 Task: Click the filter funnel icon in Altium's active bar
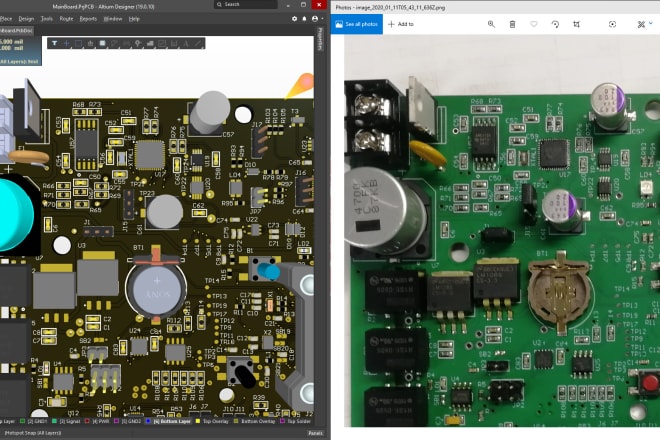click(54, 43)
